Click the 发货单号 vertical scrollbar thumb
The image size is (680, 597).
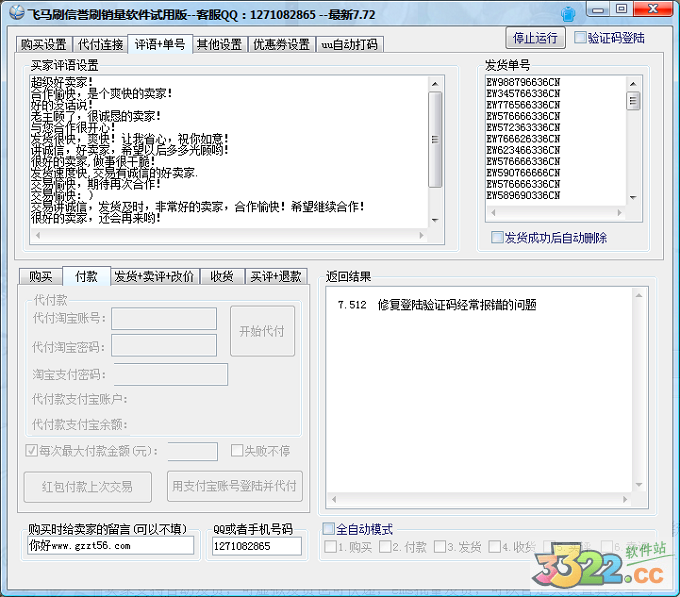click(633, 101)
